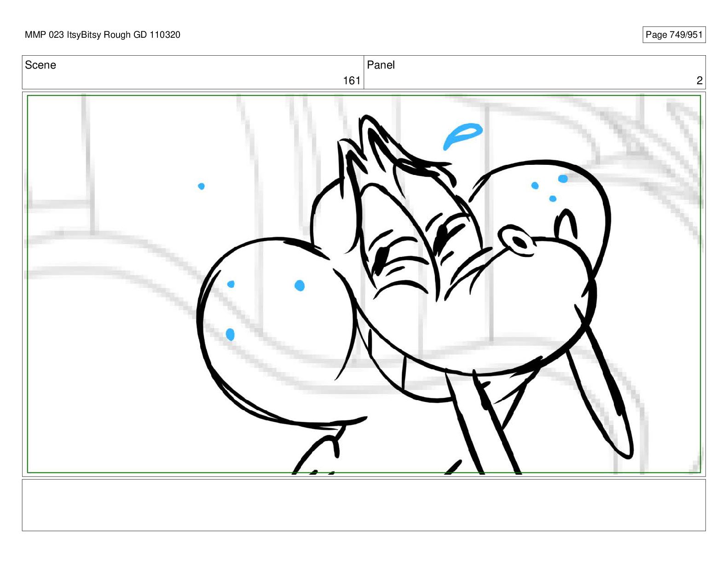Click the document title 'MMP 023 ItsyBitsy Rough GD 110320'

click(x=103, y=35)
